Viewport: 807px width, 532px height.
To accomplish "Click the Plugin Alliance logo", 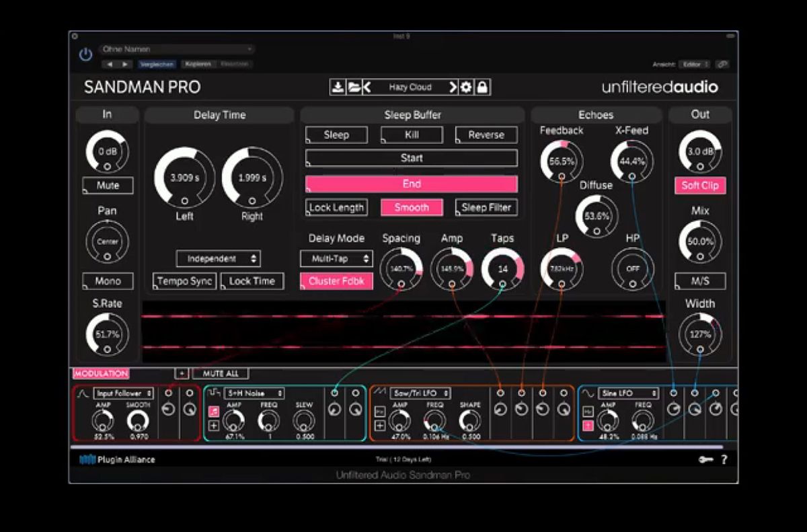I will coord(117,460).
